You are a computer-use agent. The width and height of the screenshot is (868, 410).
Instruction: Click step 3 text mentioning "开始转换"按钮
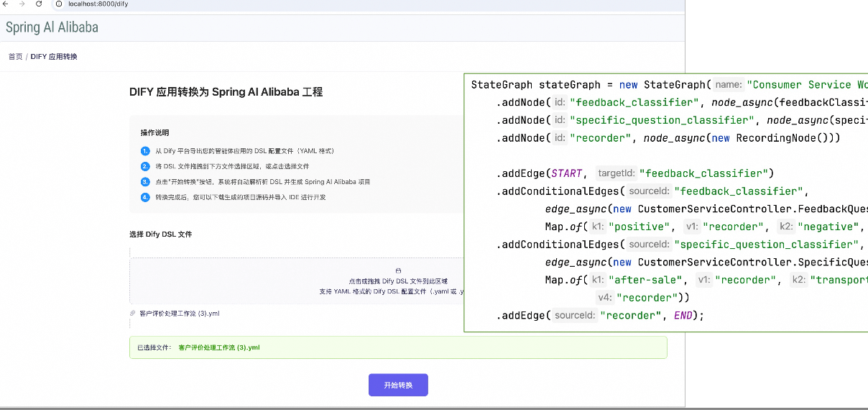pos(263,182)
